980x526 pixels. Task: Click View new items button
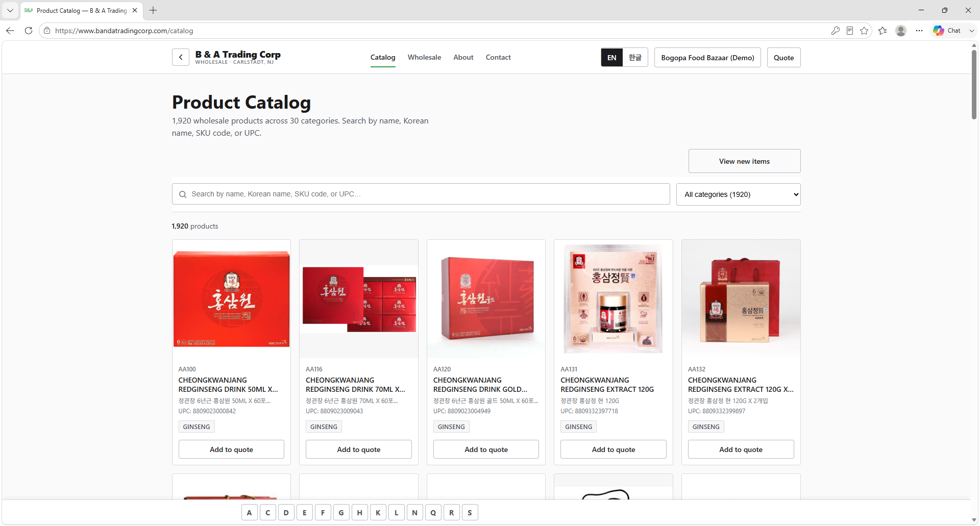coord(744,161)
